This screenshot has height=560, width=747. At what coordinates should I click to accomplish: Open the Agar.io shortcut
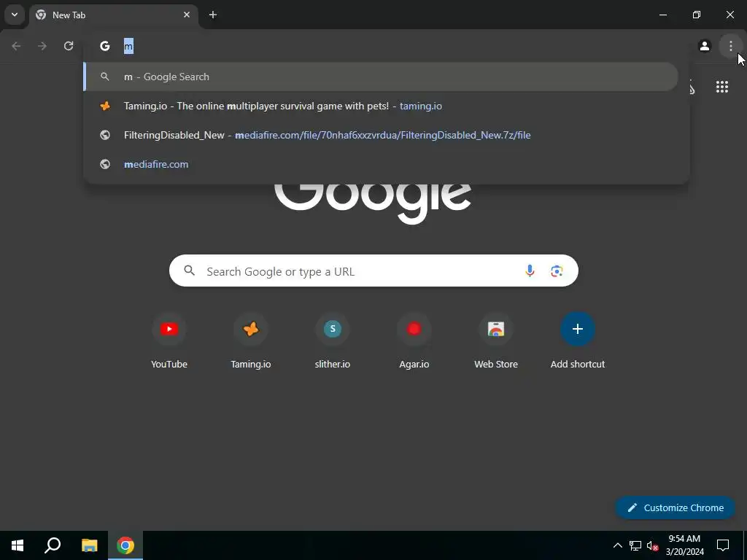pyautogui.click(x=414, y=341)
